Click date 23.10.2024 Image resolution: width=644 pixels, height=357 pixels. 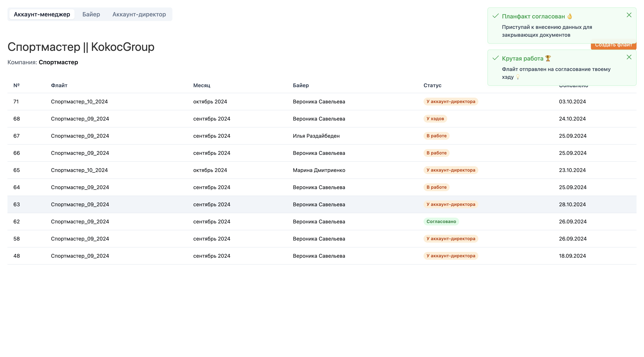[x=572, y=170]
